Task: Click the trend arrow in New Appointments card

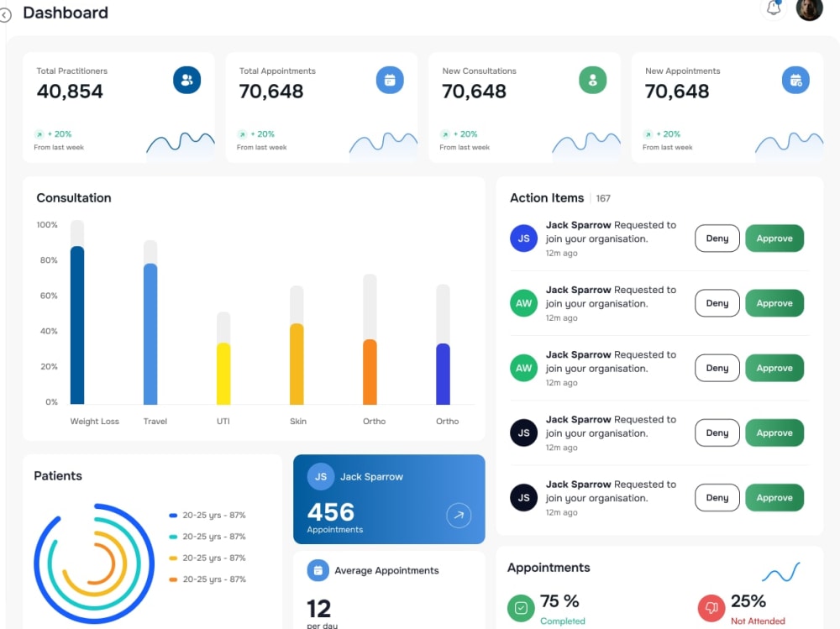Action: click(648, 134)
